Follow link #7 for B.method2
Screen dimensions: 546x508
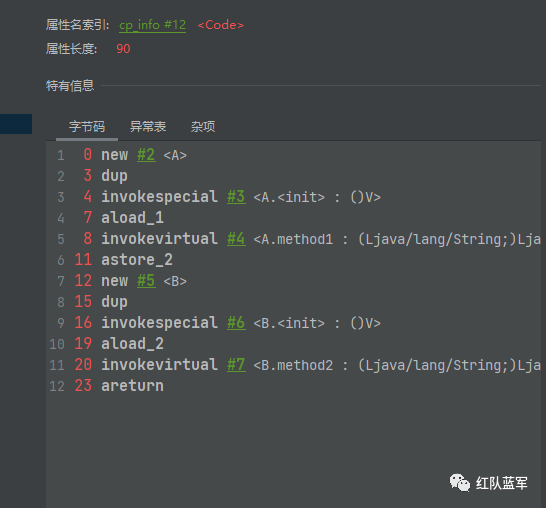click(236, 365)
